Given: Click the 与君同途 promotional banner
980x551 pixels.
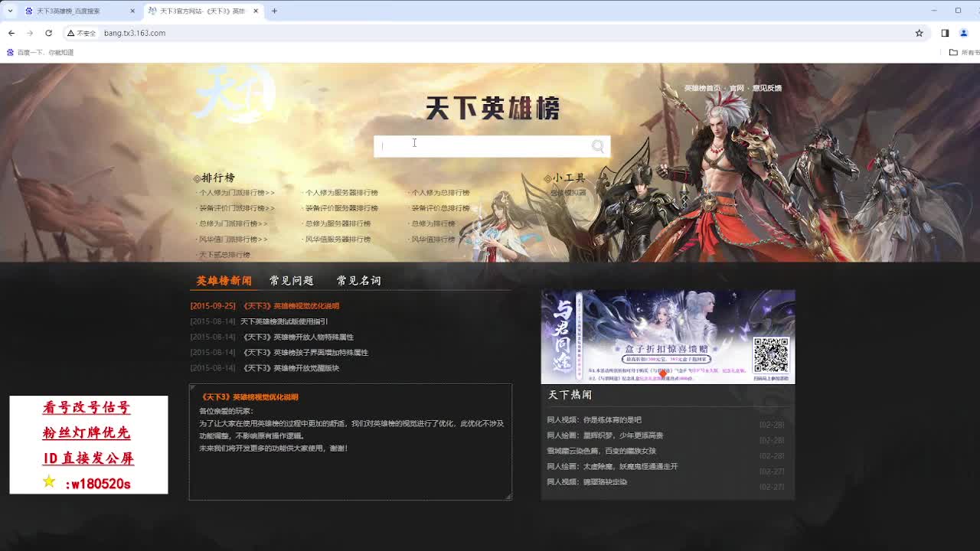Looking at the screenshot, I should [x=668, y=337].
